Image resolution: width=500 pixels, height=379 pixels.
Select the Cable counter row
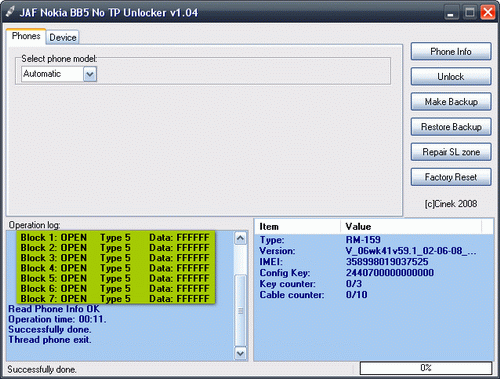pos(373,295)
